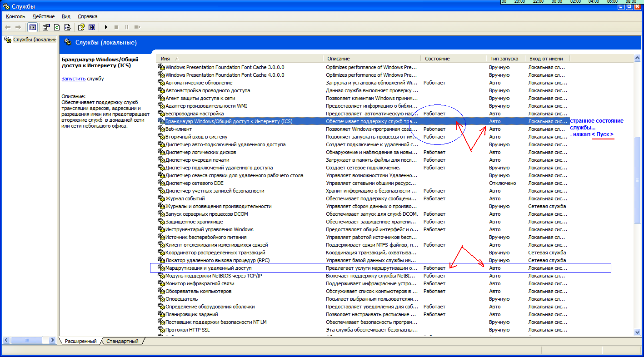Image resolution: width=644 pixels, height=357 pixels.
Task: Switch to the Стандартный tab
Action: [x=122, y=341]
